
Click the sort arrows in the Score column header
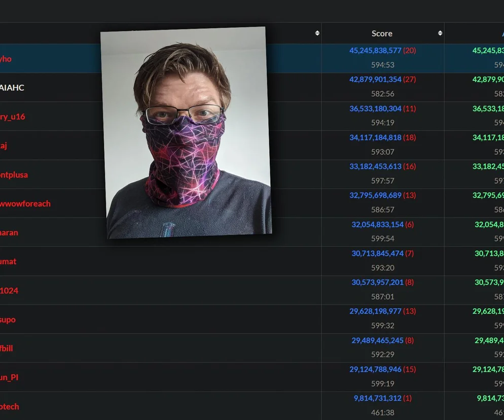point(440,33)
